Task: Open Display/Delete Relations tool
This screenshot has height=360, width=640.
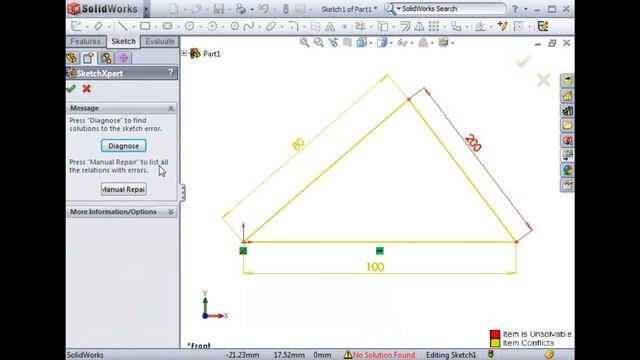Action: click(480, 26)
